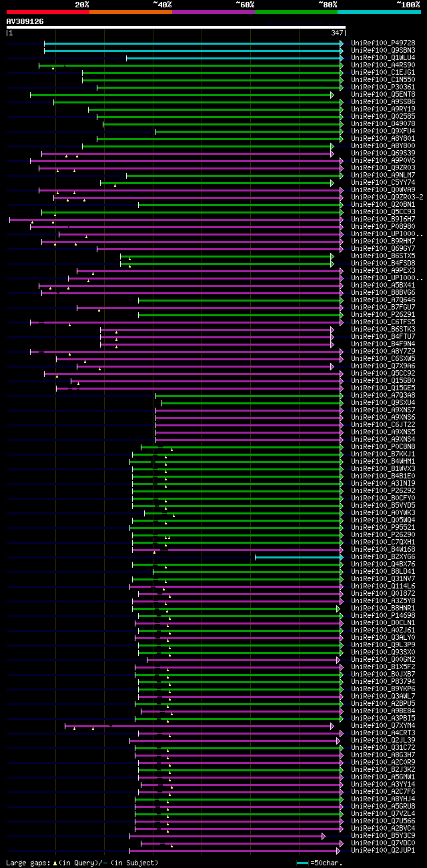Click the query title AV389126

click(25, 21)
